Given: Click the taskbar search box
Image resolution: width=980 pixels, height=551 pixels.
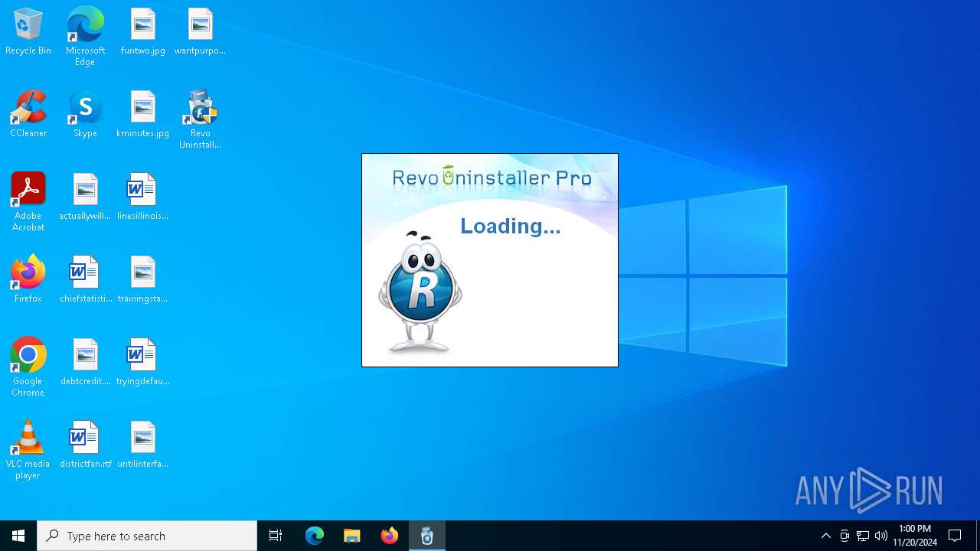Looking at the screenshot, I should click(x=147, y=536).
